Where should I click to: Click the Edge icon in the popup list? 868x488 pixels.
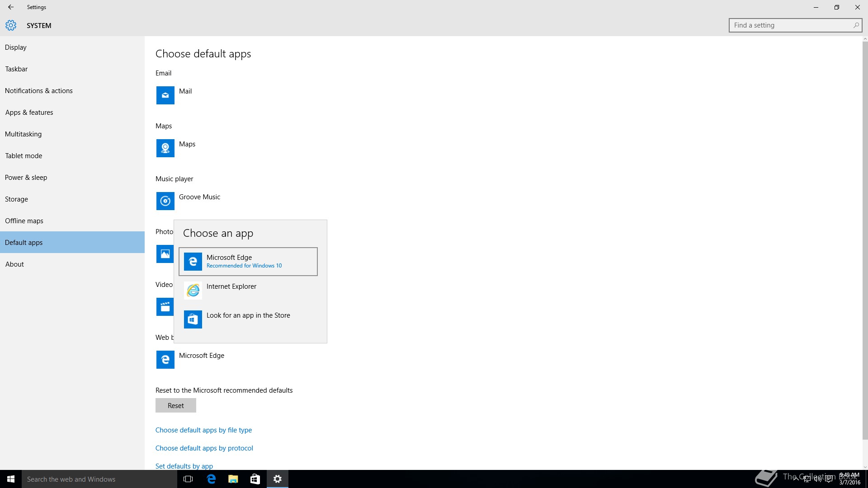click(193, 262)
